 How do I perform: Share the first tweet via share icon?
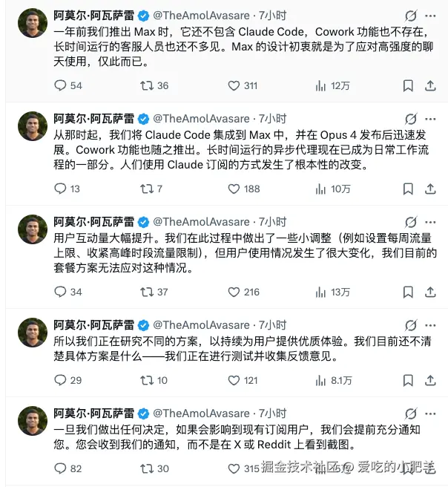pyautogui.click(x=429, y=86)
